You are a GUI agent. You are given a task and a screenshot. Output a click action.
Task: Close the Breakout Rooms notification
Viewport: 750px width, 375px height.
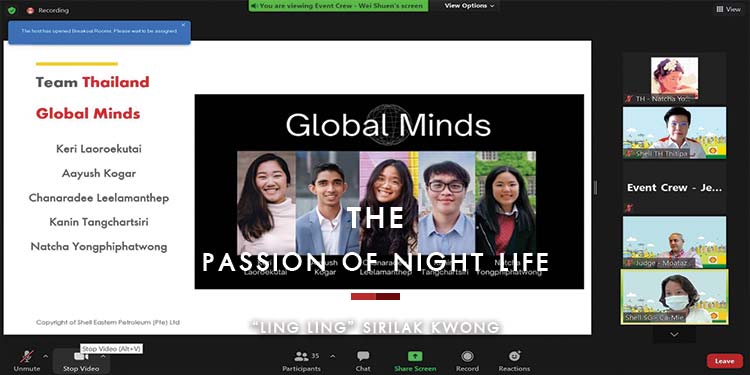183,25
